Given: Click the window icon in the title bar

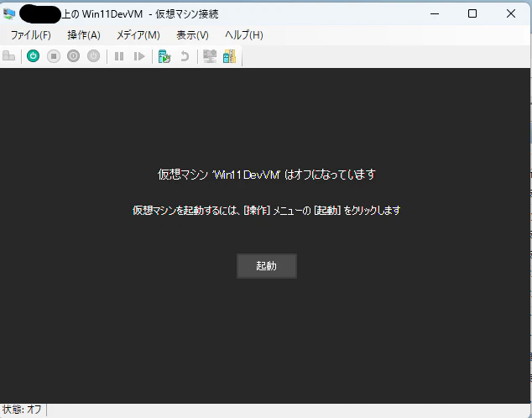Looking at the screenshot, I should (x=9, y=13).
